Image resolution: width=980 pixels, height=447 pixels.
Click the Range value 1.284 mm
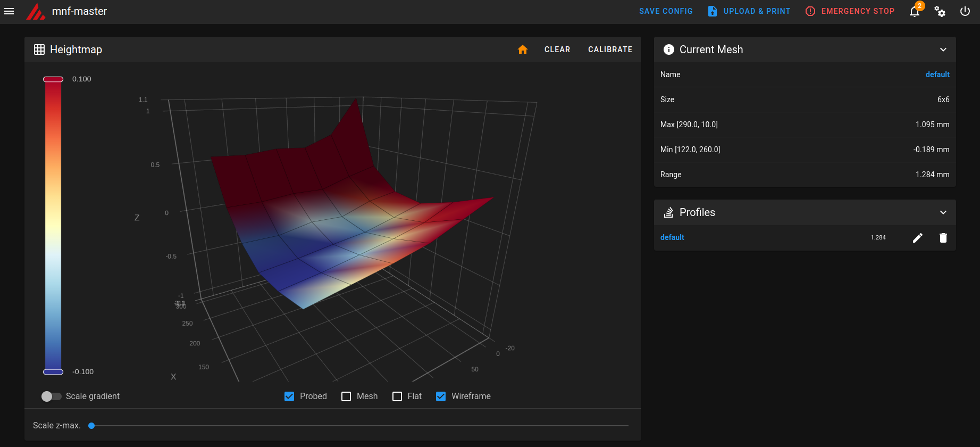click(932, 175)
